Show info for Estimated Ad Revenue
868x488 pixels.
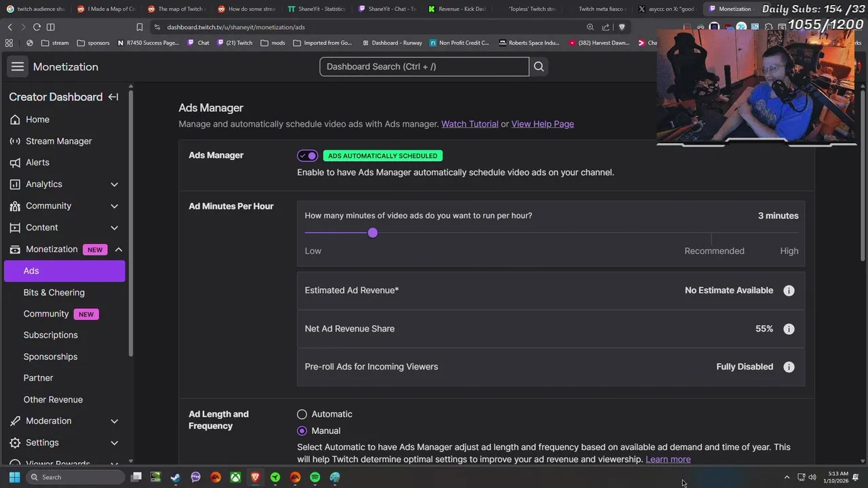789,290
